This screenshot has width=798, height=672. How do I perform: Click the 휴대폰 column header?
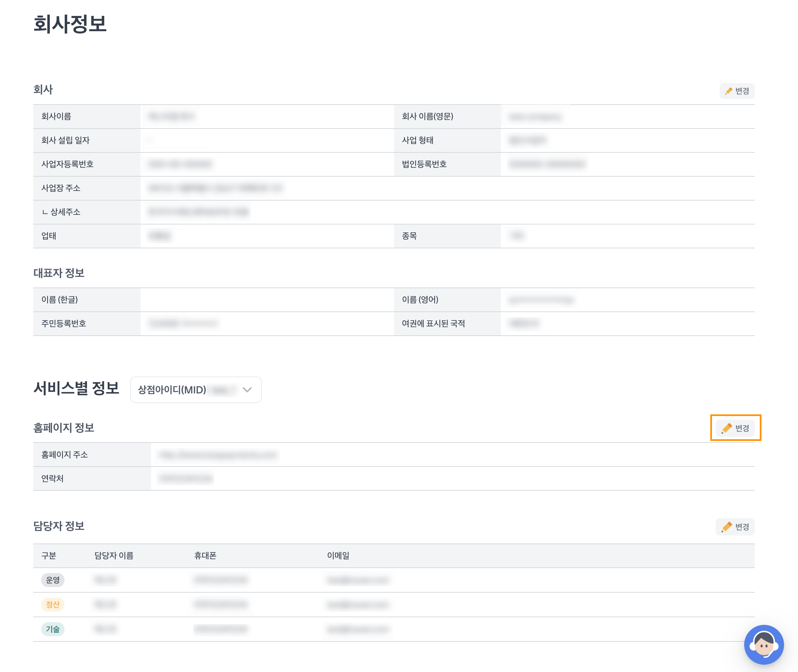point(205,555)
